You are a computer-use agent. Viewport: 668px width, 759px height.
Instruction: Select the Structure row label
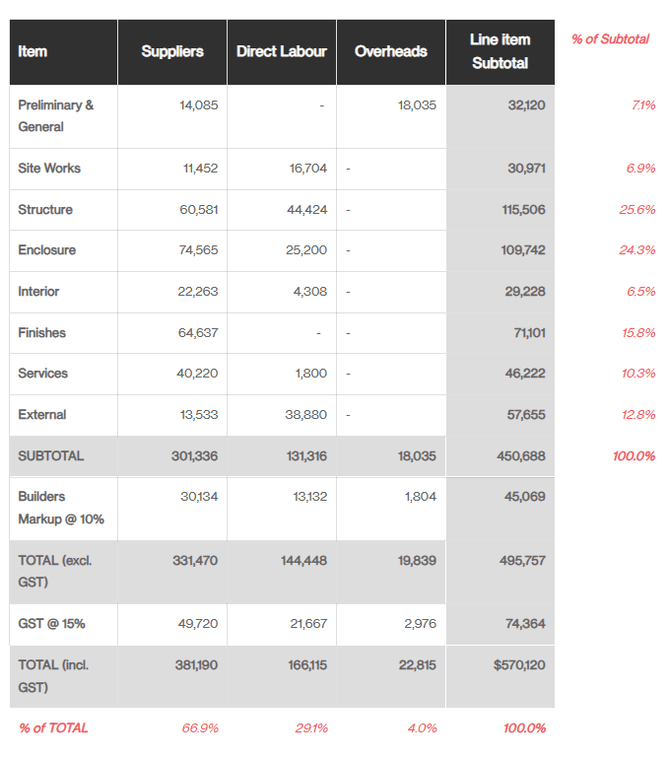click(45, 210)
